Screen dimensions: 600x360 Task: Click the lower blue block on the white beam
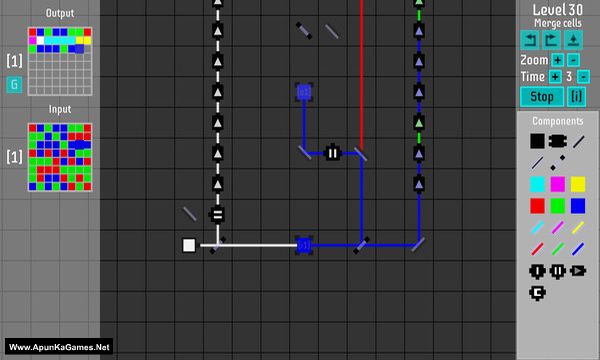coord(304,245)
